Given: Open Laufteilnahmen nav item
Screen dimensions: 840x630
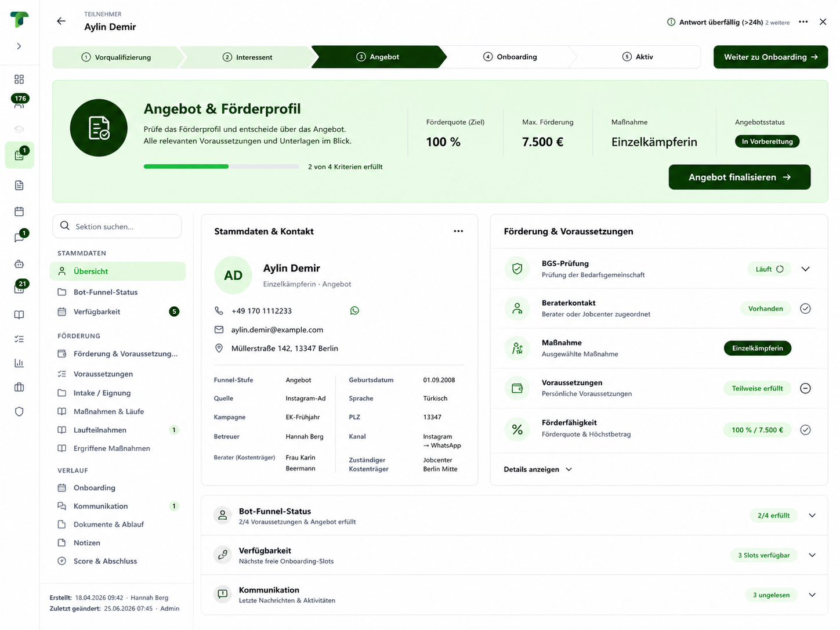Looking at the screenshot, I should [118, 430].
